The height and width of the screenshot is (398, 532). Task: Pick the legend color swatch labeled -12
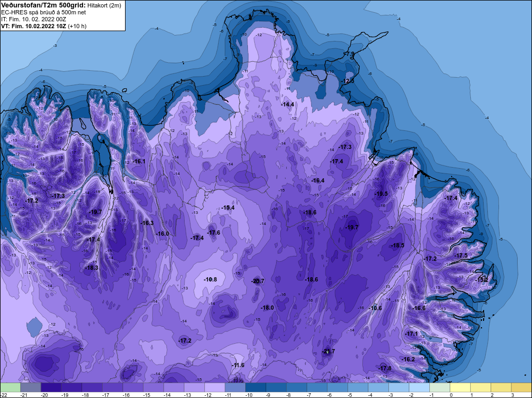click(215, 387)
